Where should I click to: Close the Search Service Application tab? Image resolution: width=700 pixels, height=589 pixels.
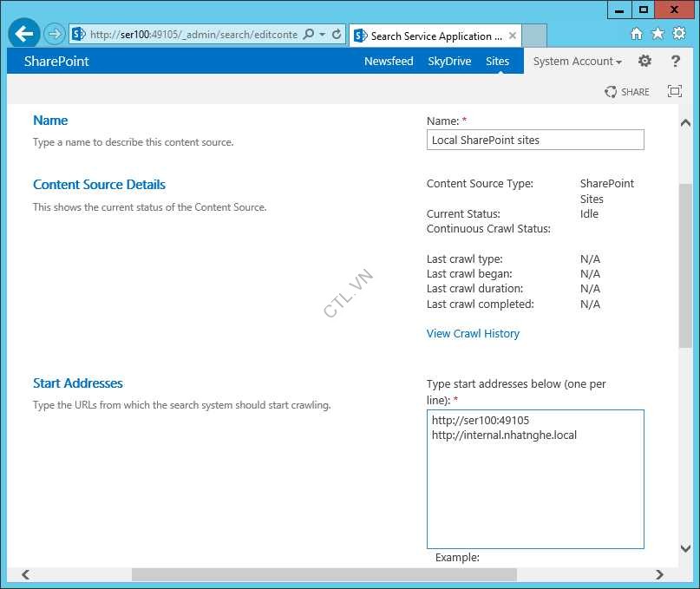[513, 36]
